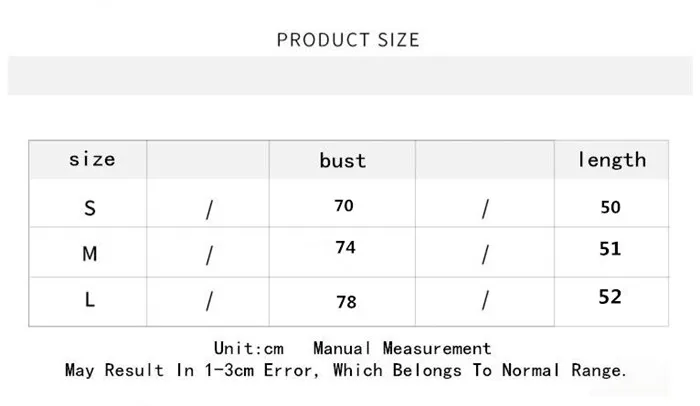
Task: Click the M size row label
Action: coord(90,254)
